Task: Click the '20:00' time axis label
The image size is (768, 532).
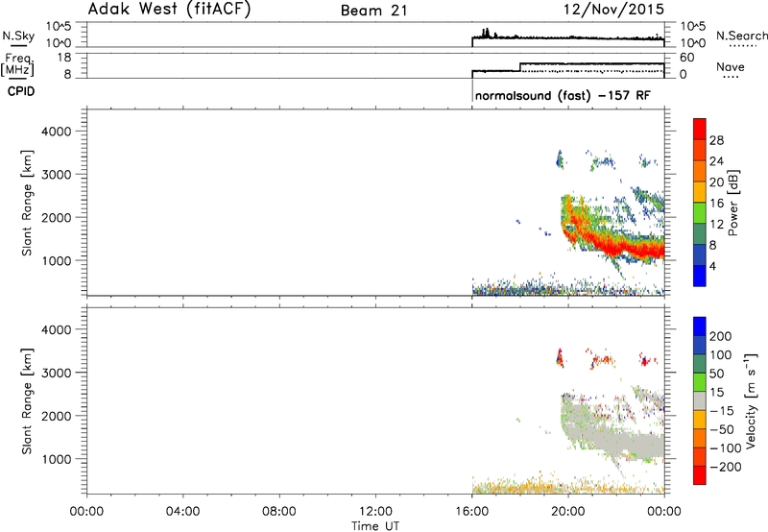Action: pos(568,512)
